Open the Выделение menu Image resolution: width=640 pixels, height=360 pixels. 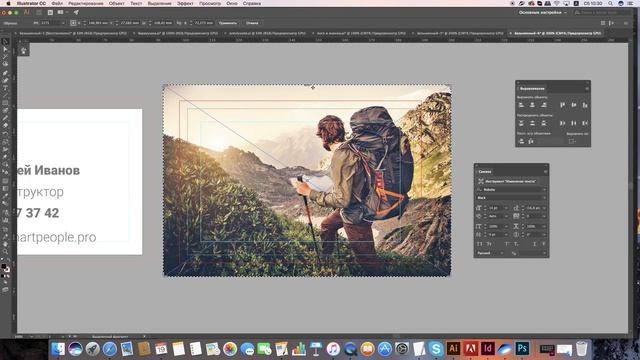point(160,3)
